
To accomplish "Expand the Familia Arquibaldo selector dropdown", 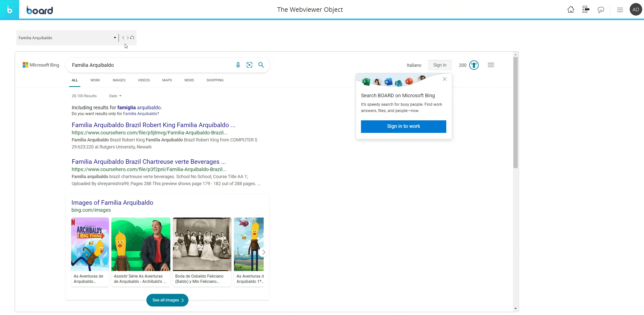I will tap(115, 38).
